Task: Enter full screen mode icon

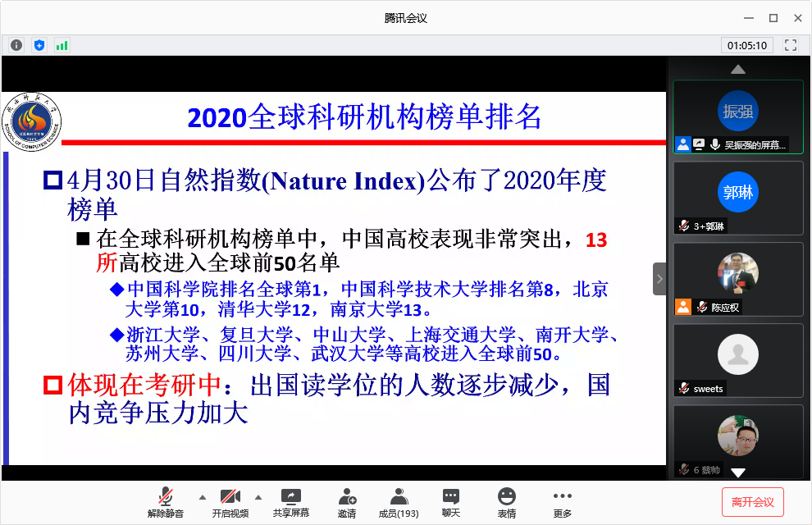Action: [791, 45]
